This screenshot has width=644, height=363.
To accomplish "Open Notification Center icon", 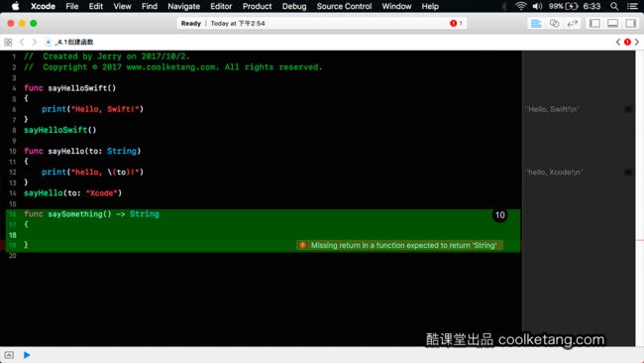I will point(632,6).
